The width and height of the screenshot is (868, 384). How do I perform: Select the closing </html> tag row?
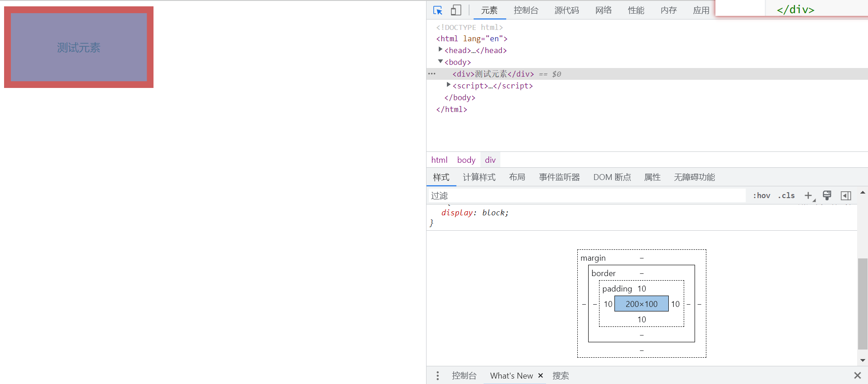pyautogui.click(x=452, y=109)
